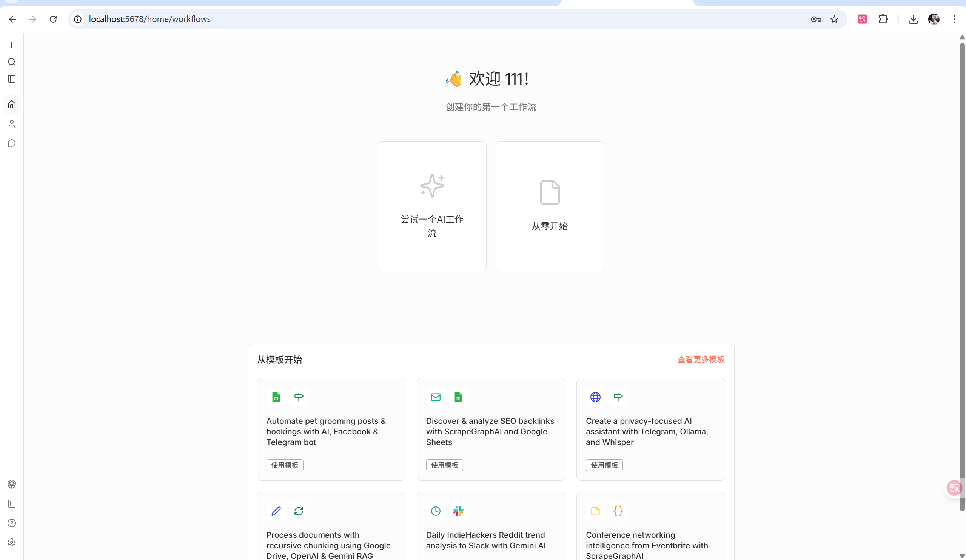This screenshot has width=966, height=560.
Task: Select the 从零开始 card
Action: click(x=550, y=206)
